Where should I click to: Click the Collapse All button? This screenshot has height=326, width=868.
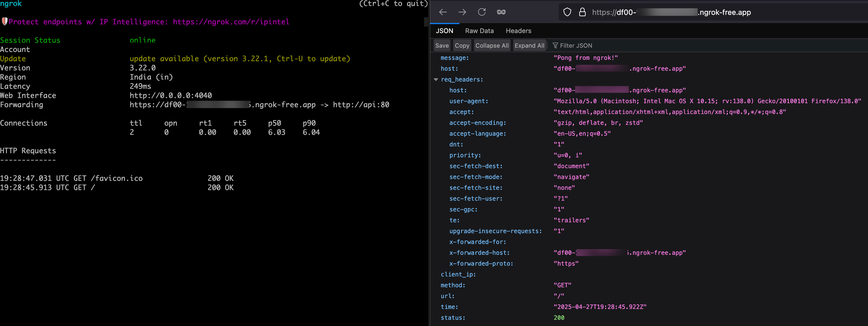[492, 45]
